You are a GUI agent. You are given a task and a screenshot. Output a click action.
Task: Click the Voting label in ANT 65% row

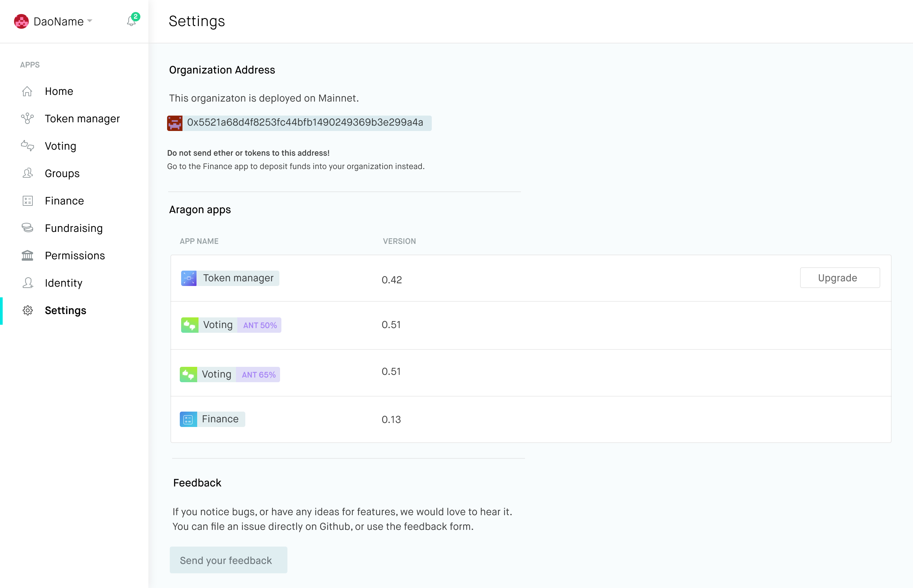[x=217, y=375]
